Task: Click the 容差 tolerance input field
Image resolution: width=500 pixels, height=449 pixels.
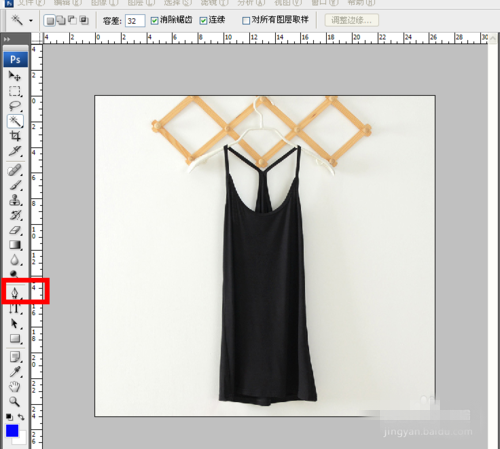Action: 135,21
